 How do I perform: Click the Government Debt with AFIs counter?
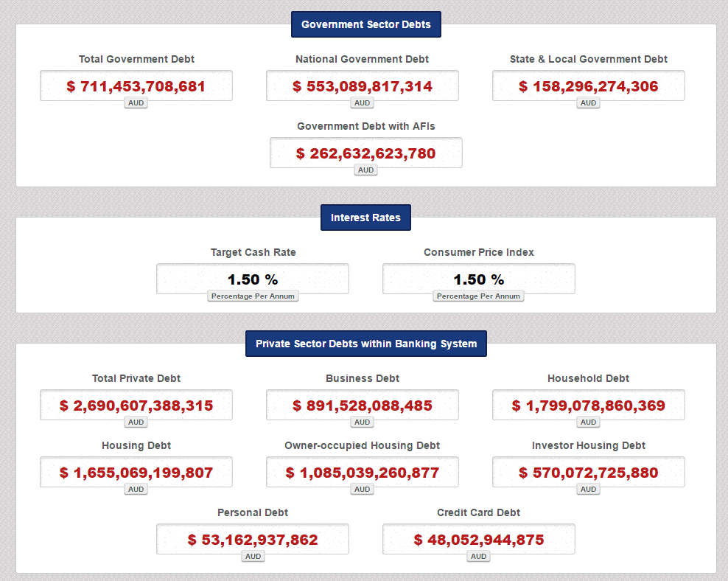[365, 153]
